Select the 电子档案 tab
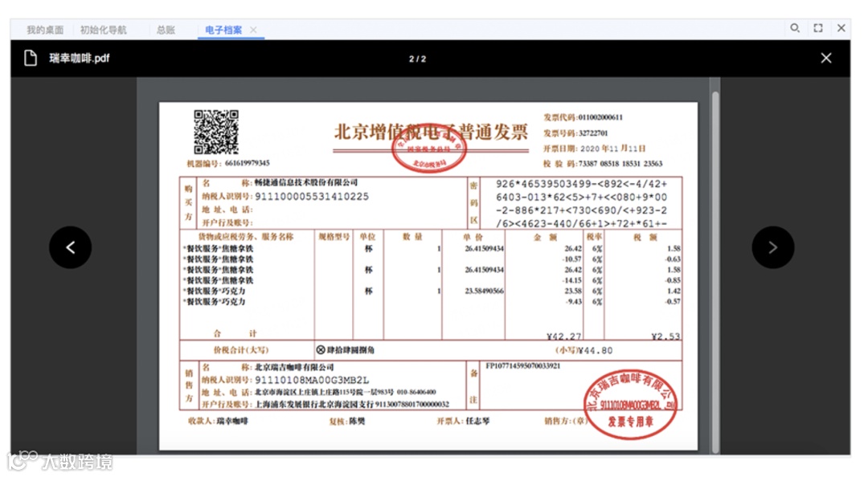 pyautogui.click(x=223, y=30)
